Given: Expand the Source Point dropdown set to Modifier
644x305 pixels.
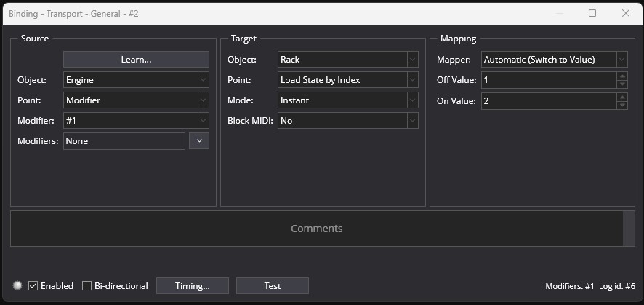Looking at the screenshot, I should (x=136, y=100).
